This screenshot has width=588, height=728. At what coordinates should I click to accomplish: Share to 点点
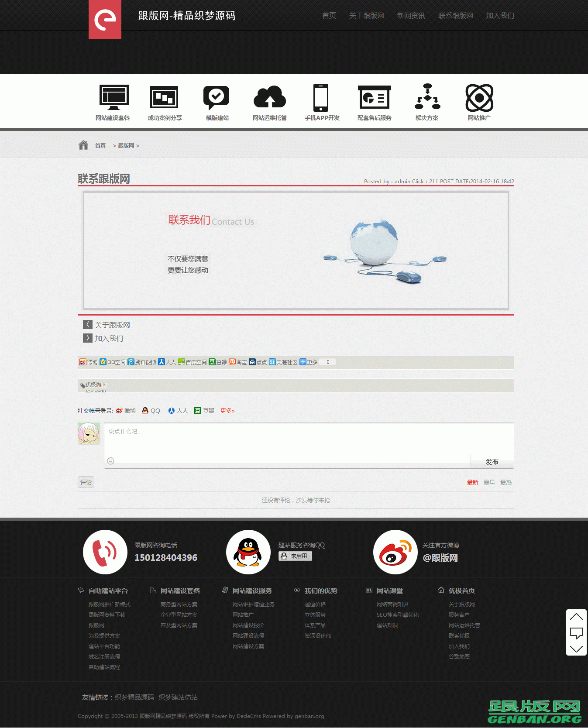tap(258, 362)
